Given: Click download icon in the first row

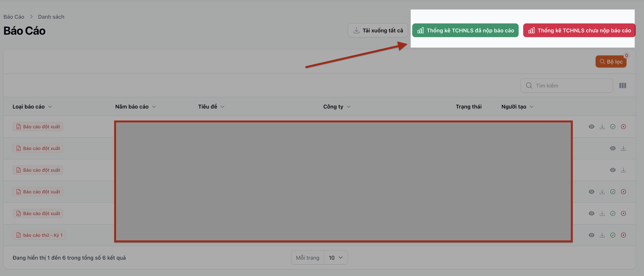Looking at the screenshot, I should (x=602, y=126).
